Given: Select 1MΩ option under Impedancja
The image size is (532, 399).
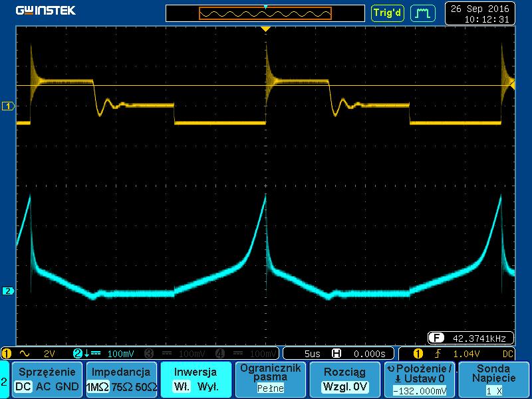Looking at the screenshot, I should [x=100, y=386].
